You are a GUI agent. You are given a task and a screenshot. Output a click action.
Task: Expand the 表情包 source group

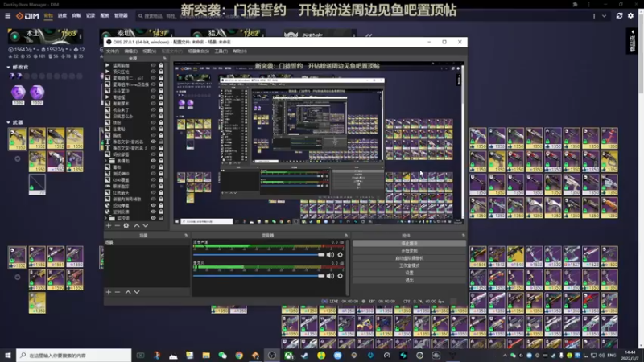click(106, 161)
